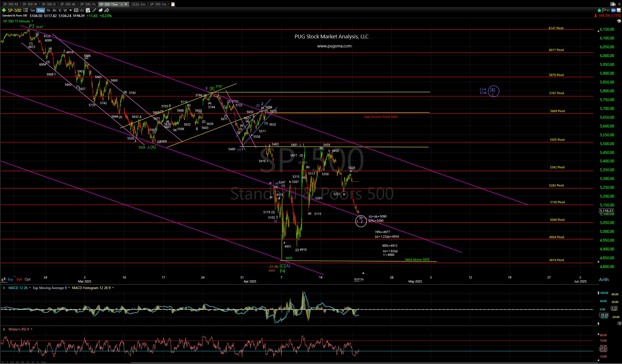
Task: Click the flag alert icon
Action: pyautogui.click(x=604, y=10)
